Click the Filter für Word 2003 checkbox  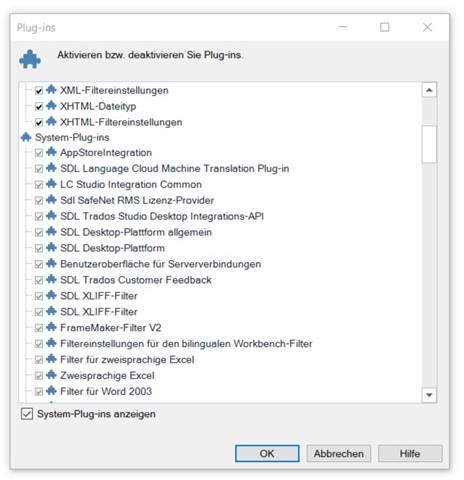click(39, 392)
